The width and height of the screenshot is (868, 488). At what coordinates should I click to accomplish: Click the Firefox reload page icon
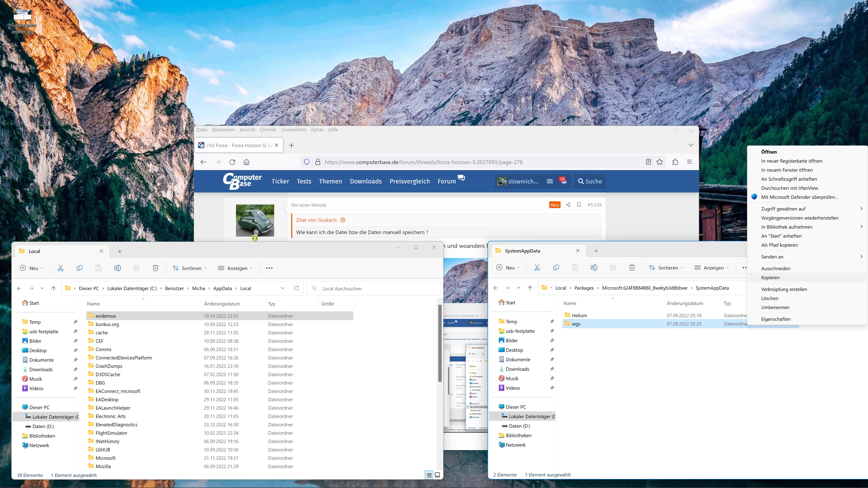(x=232, y=162)
